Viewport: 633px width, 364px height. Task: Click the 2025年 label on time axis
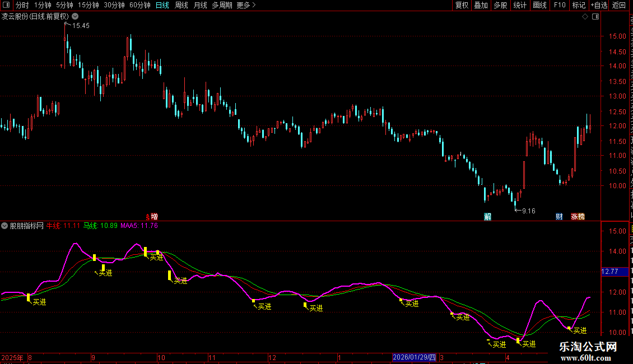[x=12, y=357]
